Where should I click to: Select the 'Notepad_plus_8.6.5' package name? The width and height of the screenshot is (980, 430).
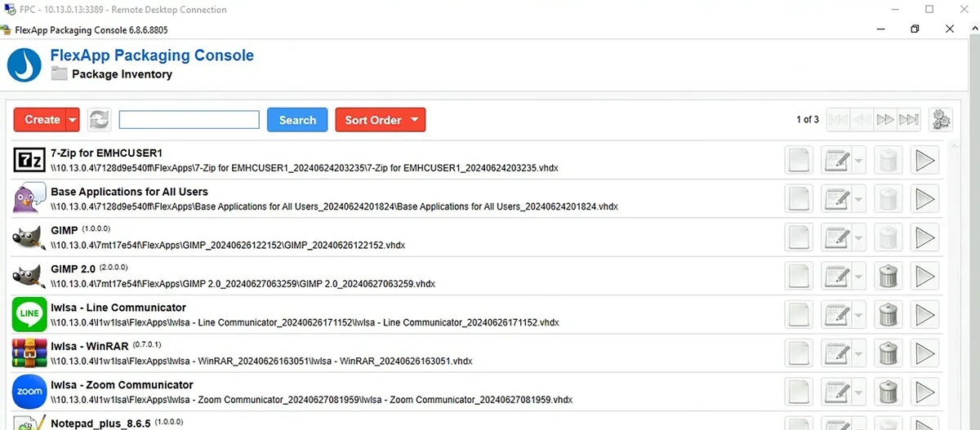pos(101,423)
